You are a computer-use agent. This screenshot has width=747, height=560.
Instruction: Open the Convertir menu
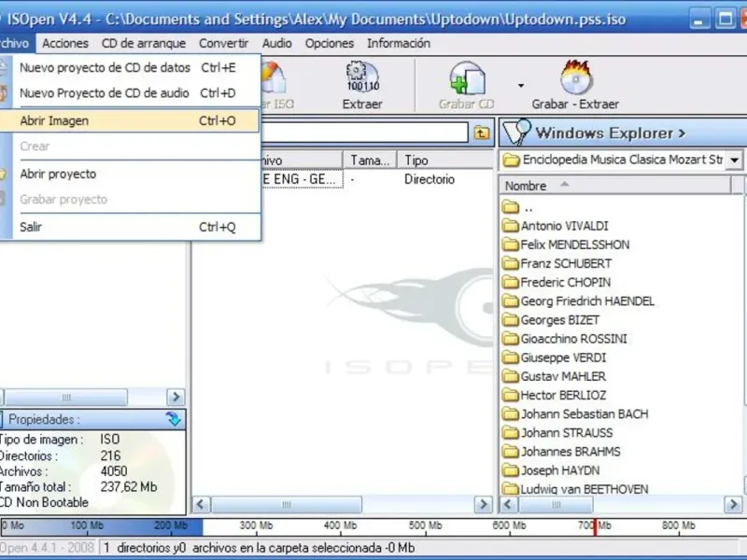224,43
